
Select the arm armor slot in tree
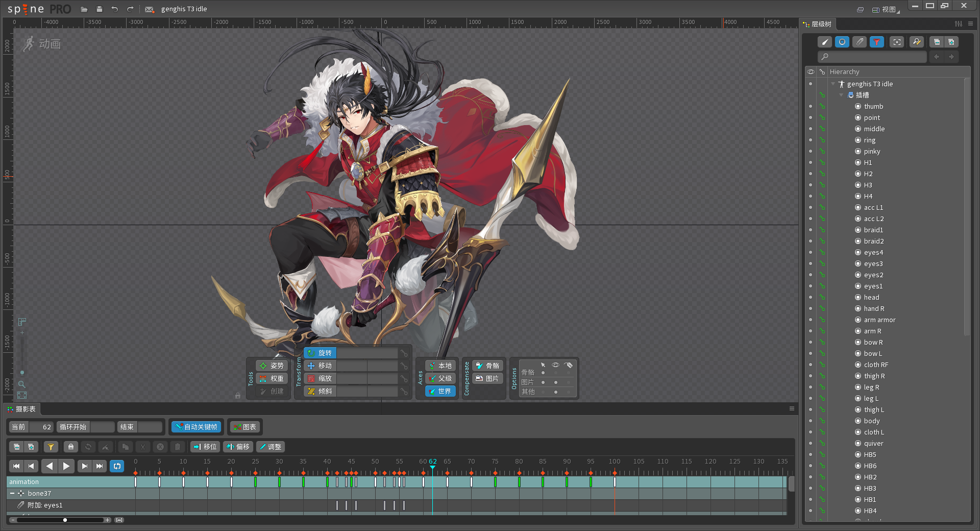point(879,320)
